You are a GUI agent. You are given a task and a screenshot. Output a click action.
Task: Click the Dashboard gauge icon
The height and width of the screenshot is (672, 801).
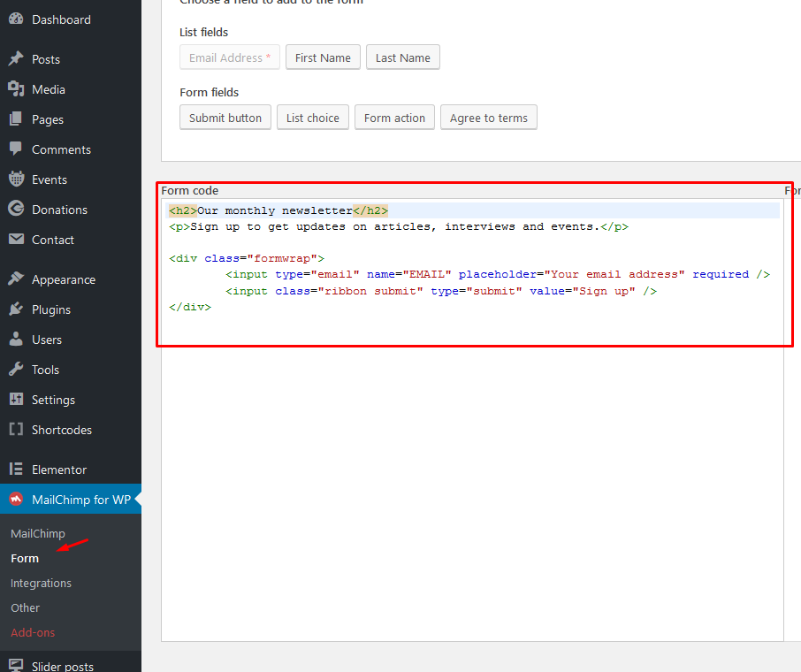[16, 19]
